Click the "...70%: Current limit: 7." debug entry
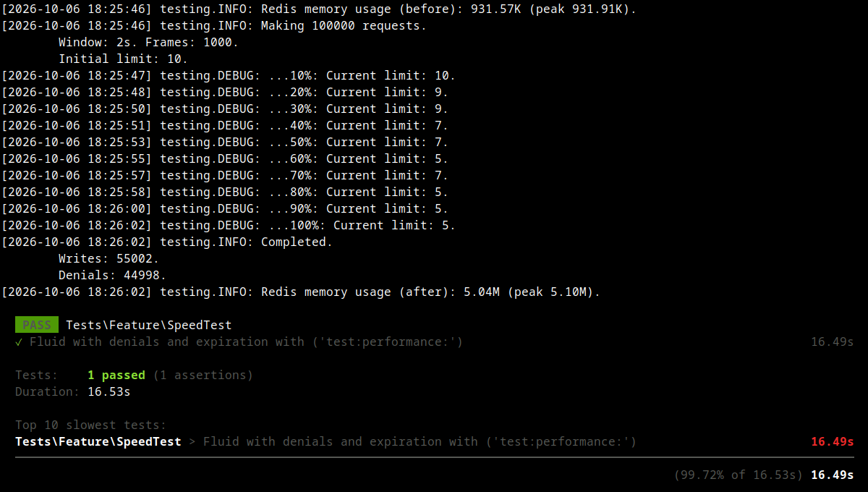868x492 pixels. pos(225,176)
